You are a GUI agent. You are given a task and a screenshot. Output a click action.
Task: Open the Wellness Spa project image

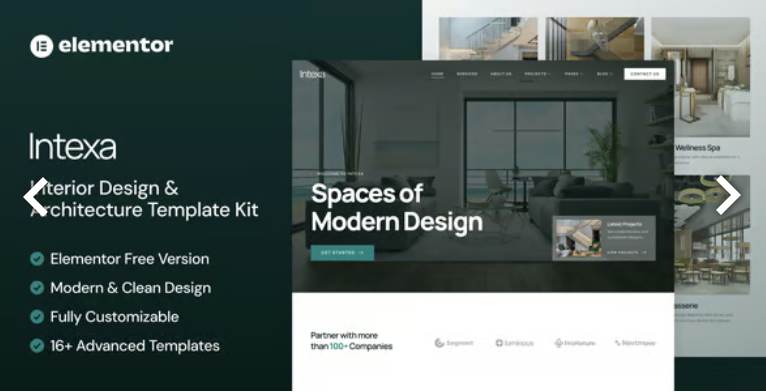click(712, 77)
